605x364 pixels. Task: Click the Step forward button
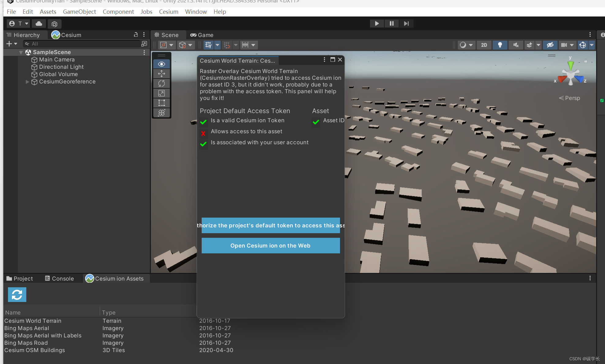[x=406, y=24]
